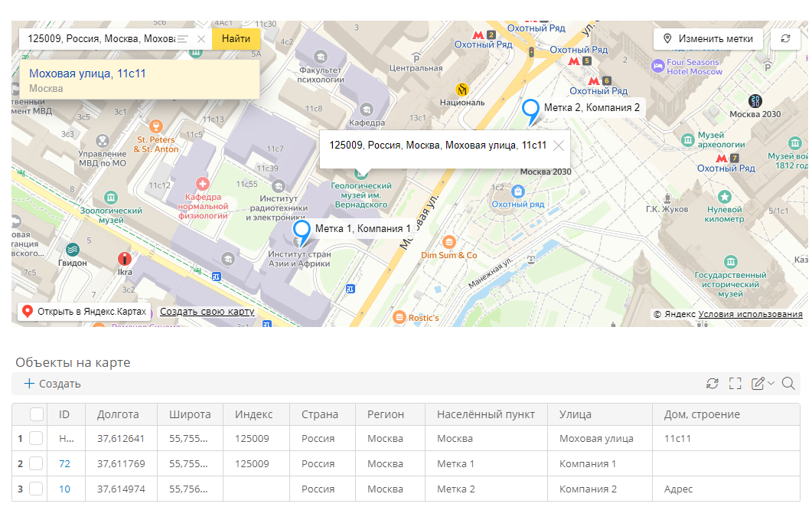Click the map refresh icon button
Screen dimensions: 812x507
click(x=785, y=39)
